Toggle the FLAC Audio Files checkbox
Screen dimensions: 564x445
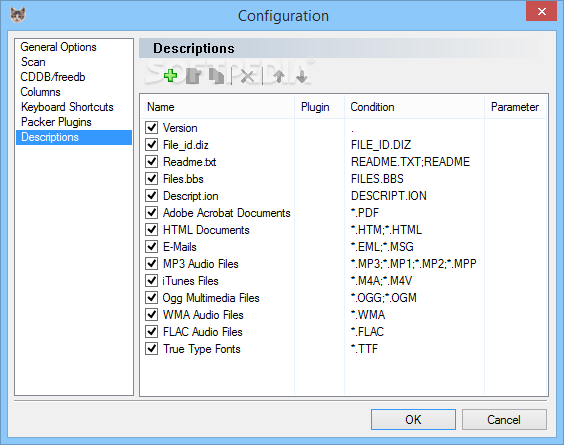tap(151, 331)
